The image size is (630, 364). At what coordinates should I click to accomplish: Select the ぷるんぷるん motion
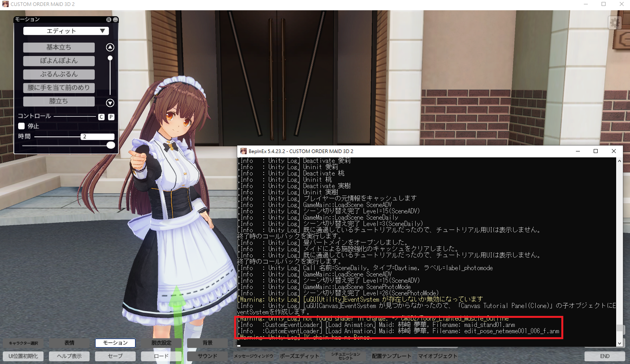59,74
